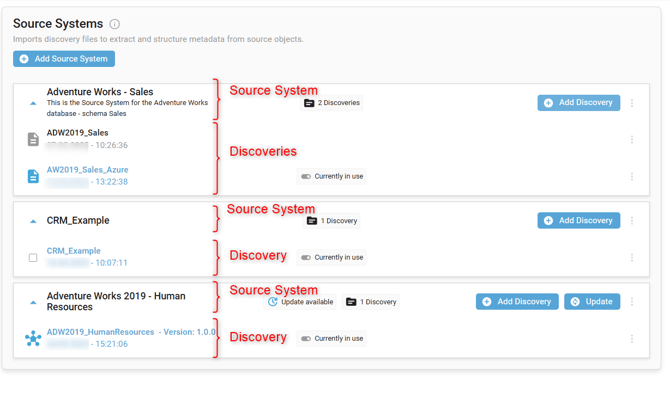Click the info icon beside Source Systems

[115, 24]
